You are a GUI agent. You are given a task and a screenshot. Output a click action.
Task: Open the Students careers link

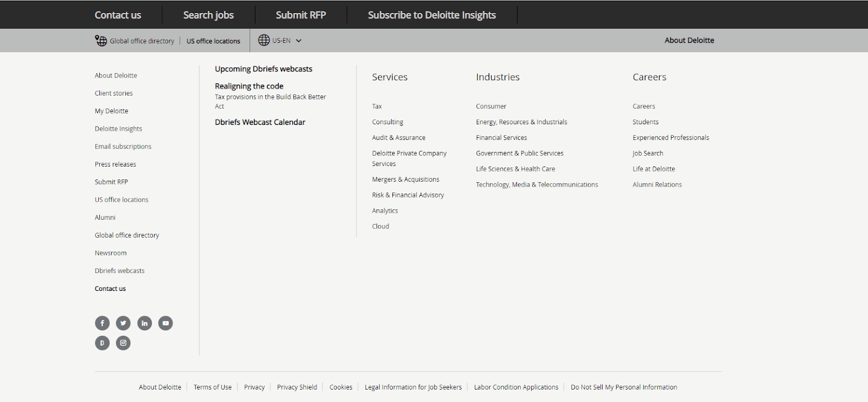coord(646,122)
